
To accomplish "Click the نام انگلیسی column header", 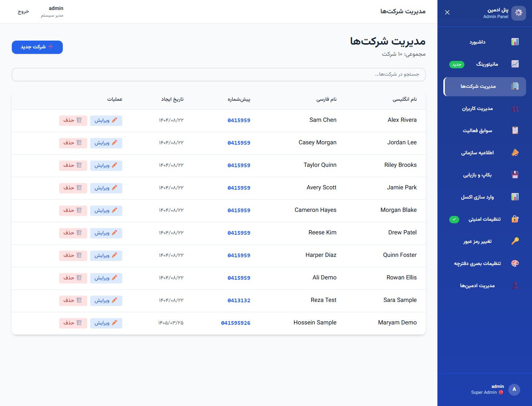I will point(405,99).
